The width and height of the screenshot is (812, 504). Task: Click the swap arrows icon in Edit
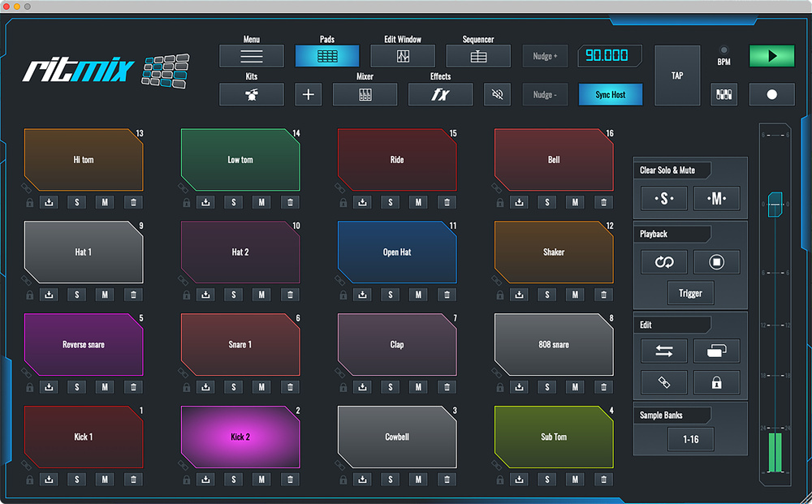tap(663, 351)
